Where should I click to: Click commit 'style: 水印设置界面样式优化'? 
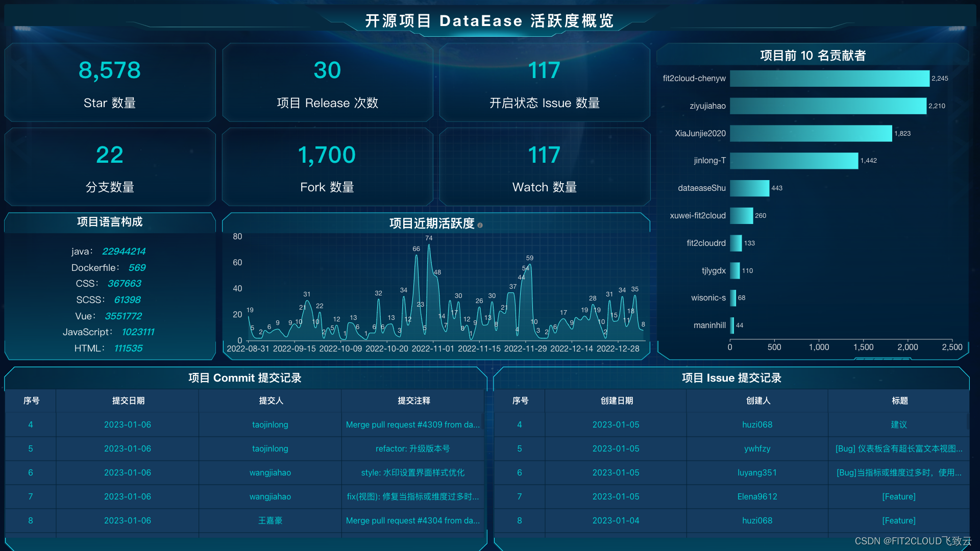click(x=412, y=473)
